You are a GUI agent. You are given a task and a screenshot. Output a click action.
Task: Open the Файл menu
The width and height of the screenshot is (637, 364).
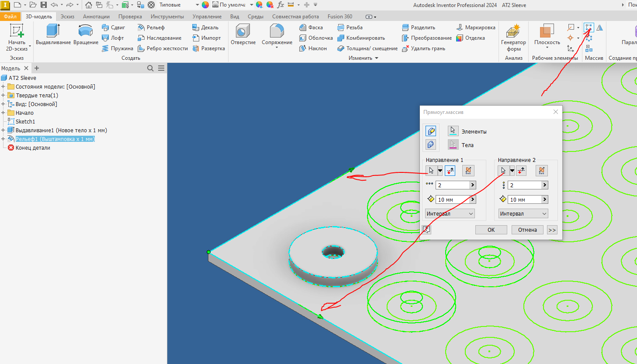(x=10, y=16)
